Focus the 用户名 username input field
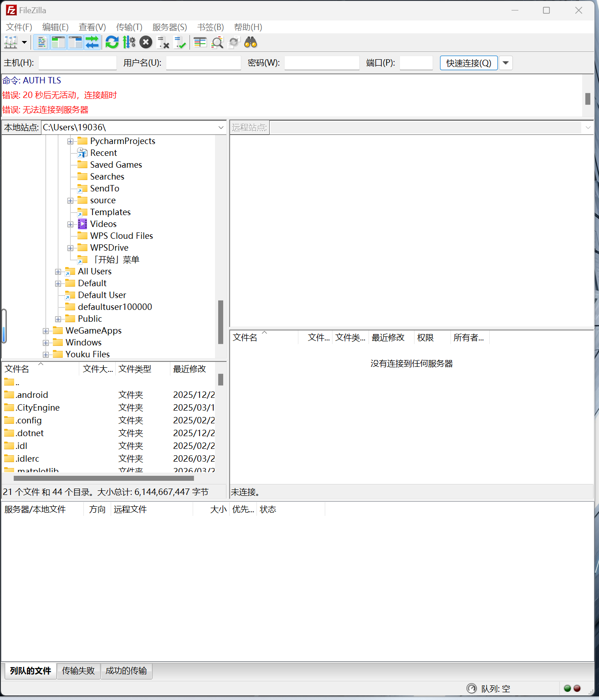Image resolution: width=599 pixels, height=700 pixels. click(203, 63)
